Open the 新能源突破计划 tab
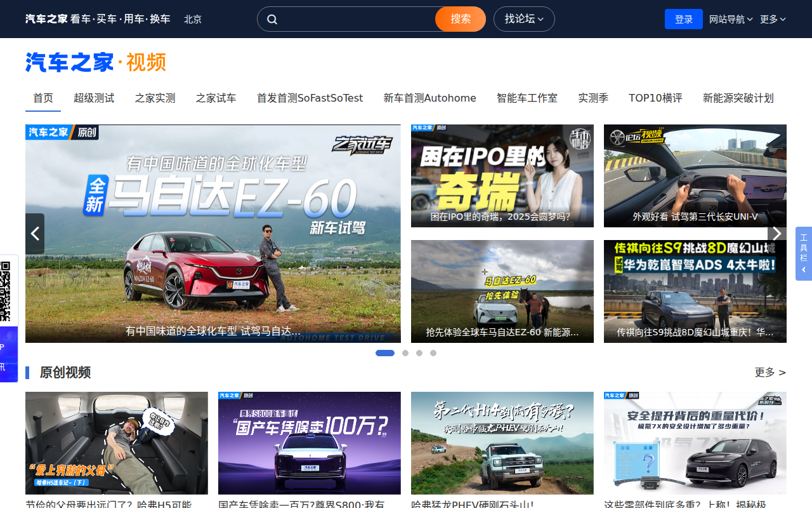 point(738,98)
